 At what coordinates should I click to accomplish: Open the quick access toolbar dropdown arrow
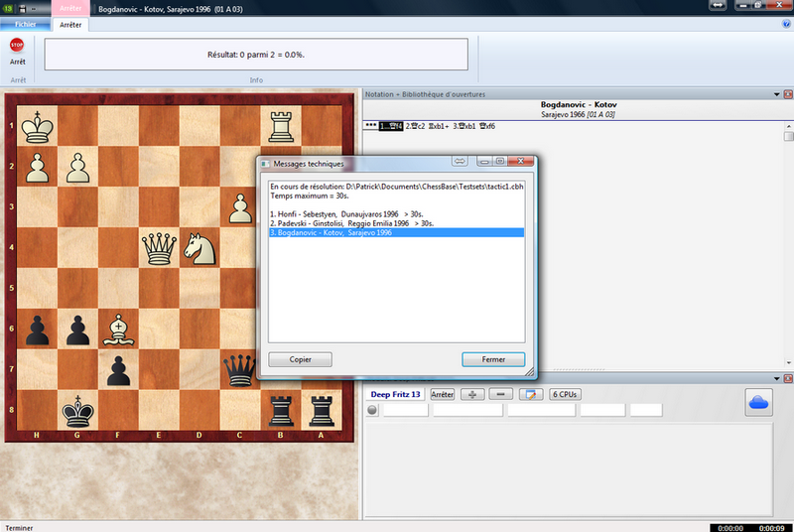[34, 9]
